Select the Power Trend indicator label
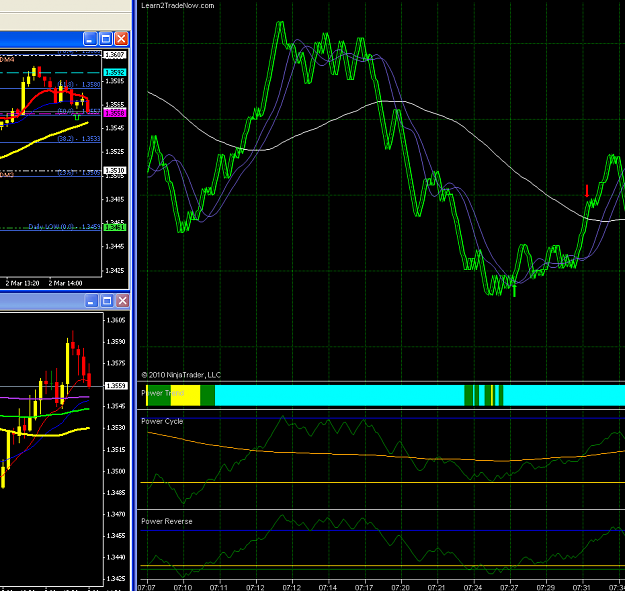Viewport: 625px width, 591px height. 163,393
